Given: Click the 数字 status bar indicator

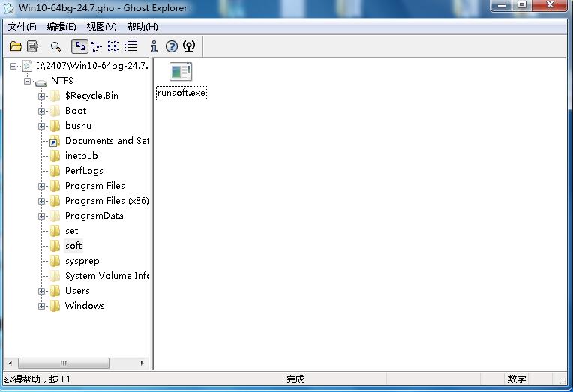Looking at the screenshot, I should (x=516, y=379).
